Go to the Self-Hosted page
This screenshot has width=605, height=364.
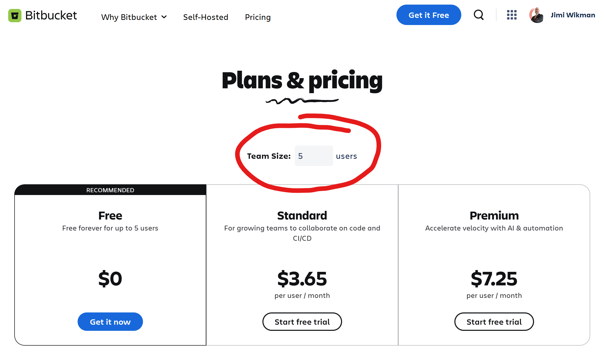click(x=205, y=17)
